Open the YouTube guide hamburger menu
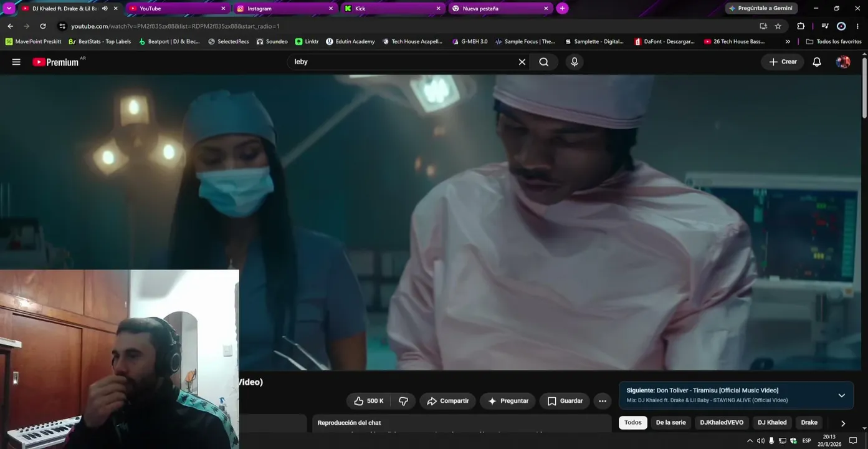Screen dimensions: 868x449 point(16,62)
